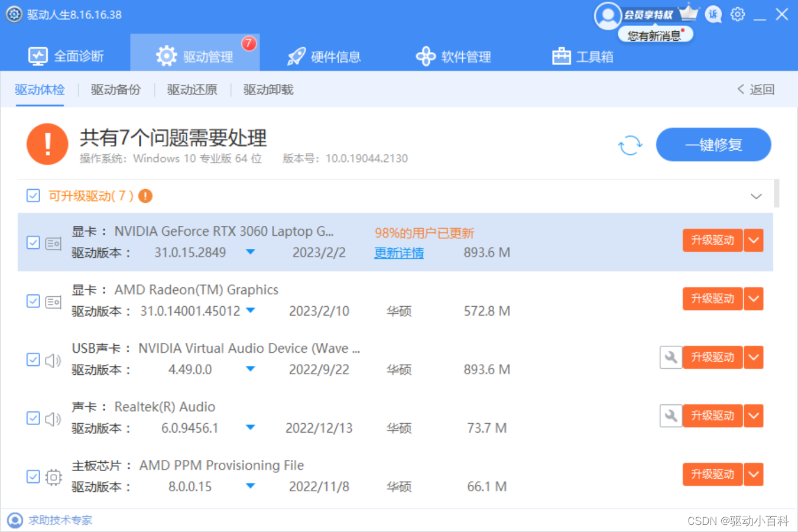Viewport: 798px width, 532px height.
Task: Click chip icon of AMD PPM Provisioning row
Action: pyautogui.click(x=53, y=477)
